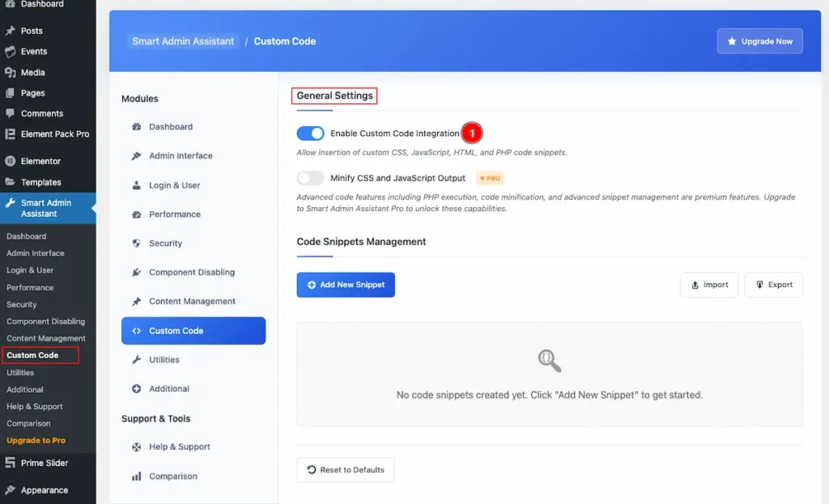Open Performance in WordPress submenu
The height and width of the screenshot is (504, 829).
(30, 287)
